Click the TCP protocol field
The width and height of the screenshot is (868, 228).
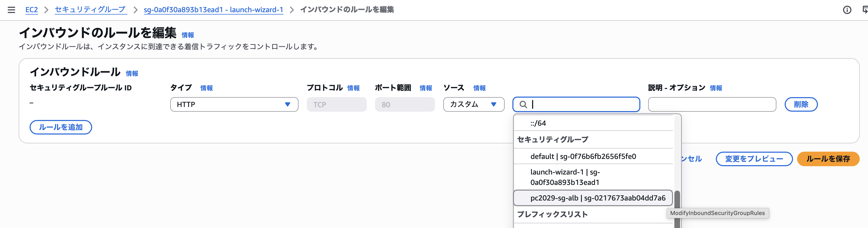[x=336, y=105]
